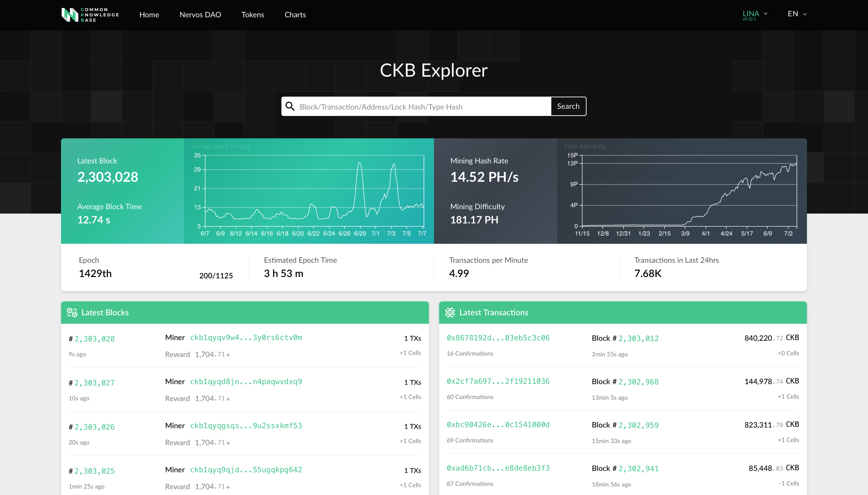Viewport: 868px width, 495px height.
Task: Open transaction 0xad6b71cb...e8de8eb3f3
Action: pos(498,468)
